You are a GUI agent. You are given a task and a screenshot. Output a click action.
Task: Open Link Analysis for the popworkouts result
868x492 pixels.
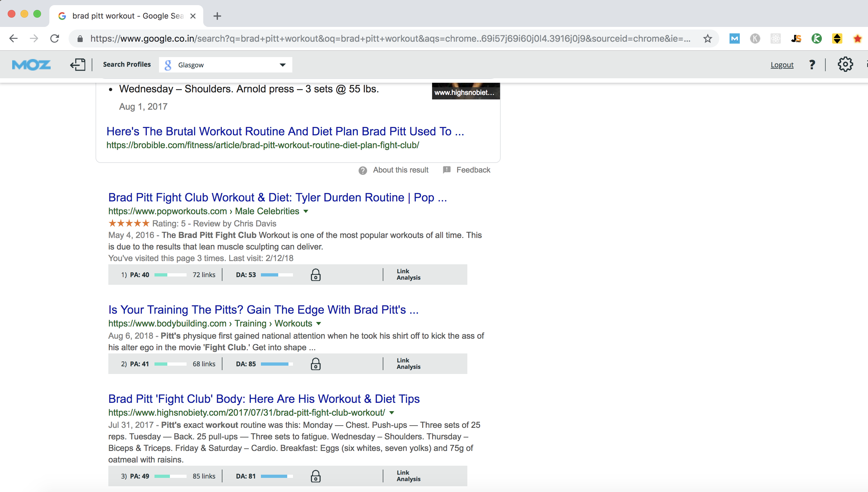pos(408,275)
